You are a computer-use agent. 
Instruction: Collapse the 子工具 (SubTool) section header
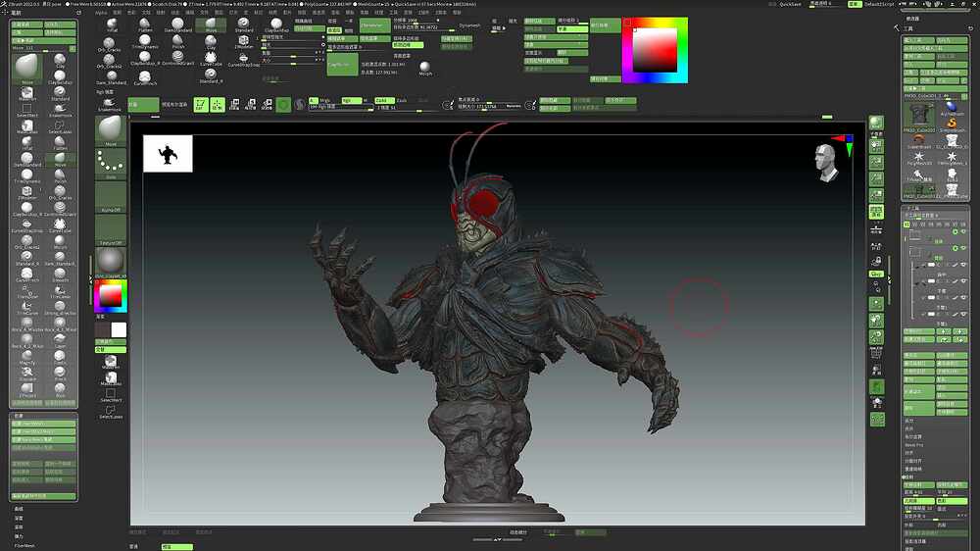point(913,208)
